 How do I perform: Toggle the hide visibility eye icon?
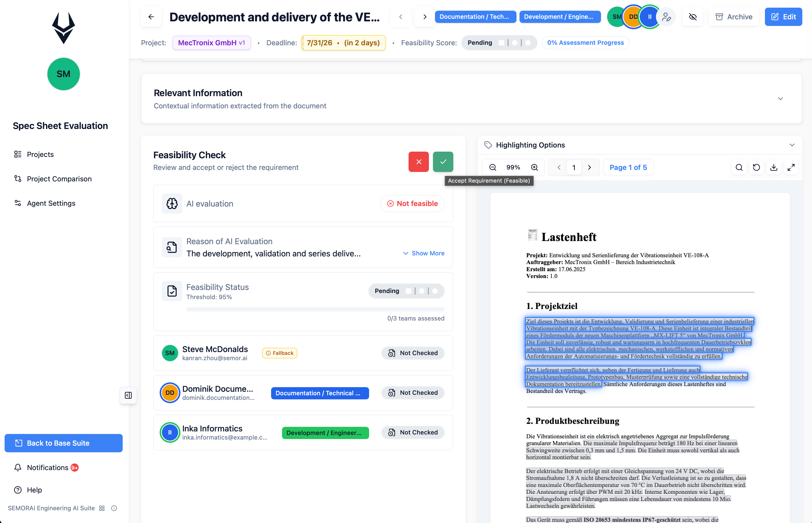pyautogui.click(x=693, y=17)
